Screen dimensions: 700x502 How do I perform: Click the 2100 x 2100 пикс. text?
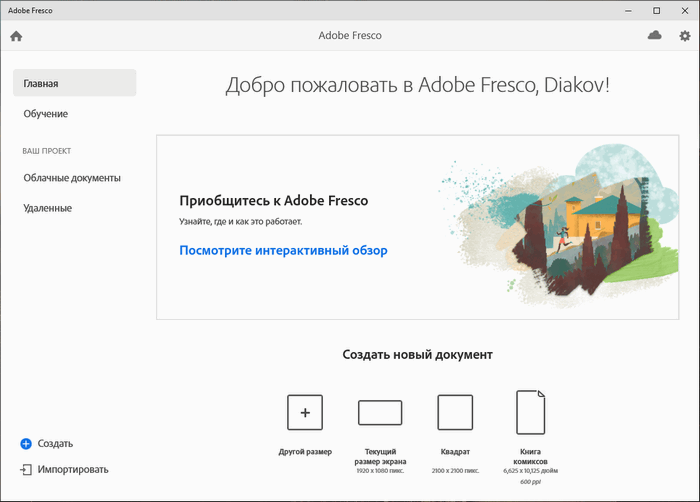(x=455, y=471)
